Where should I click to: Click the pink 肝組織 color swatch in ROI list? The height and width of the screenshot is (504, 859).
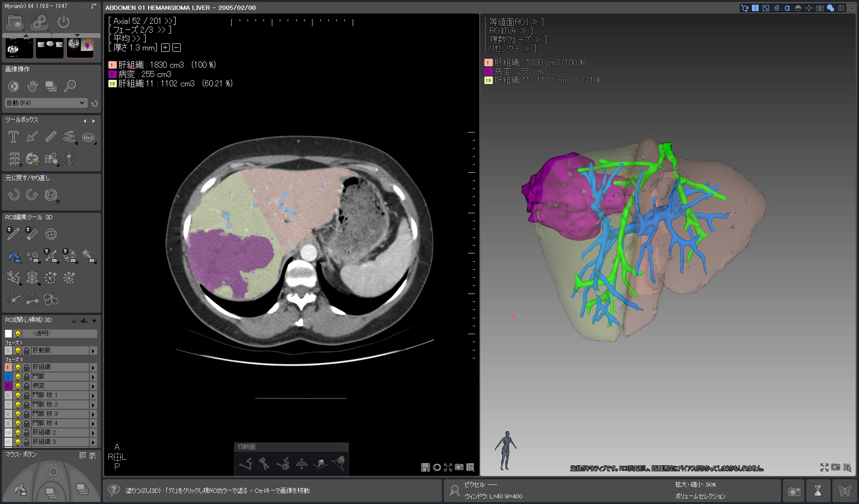[x=8, y=368]
